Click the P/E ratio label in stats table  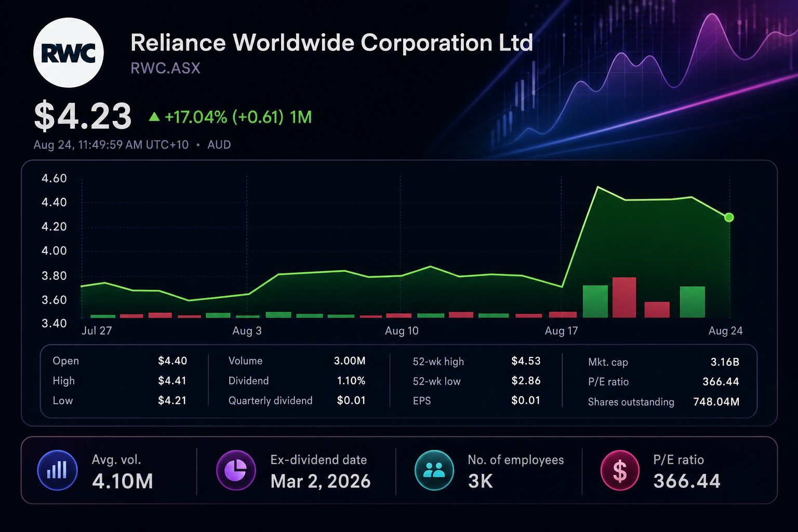(608, 382)
